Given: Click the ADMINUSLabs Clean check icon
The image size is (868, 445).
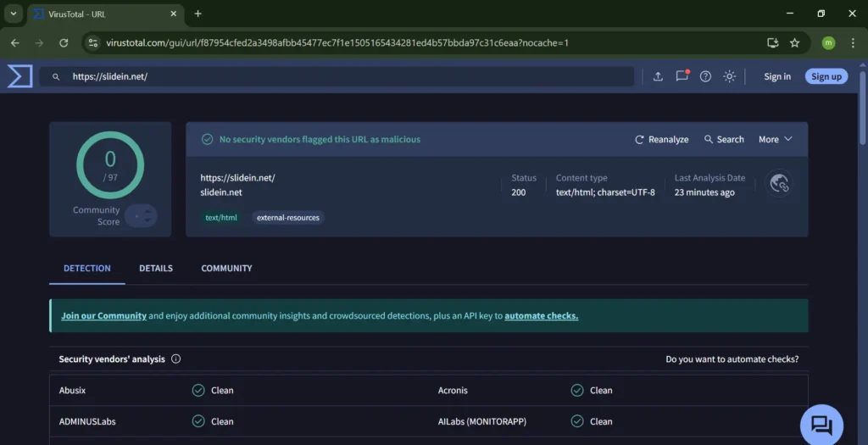Looking at the screenshot, I should point(198,421).
